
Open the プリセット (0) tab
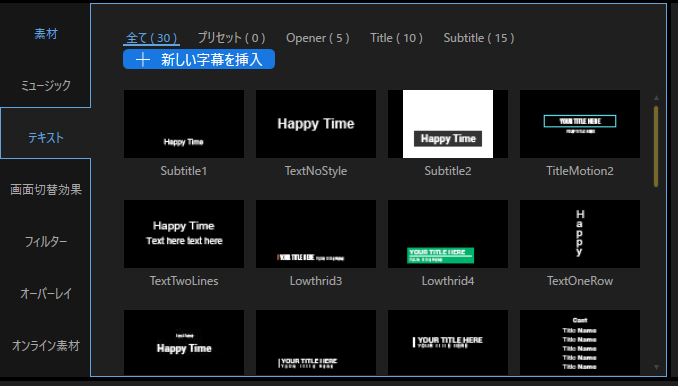(231, 38)
